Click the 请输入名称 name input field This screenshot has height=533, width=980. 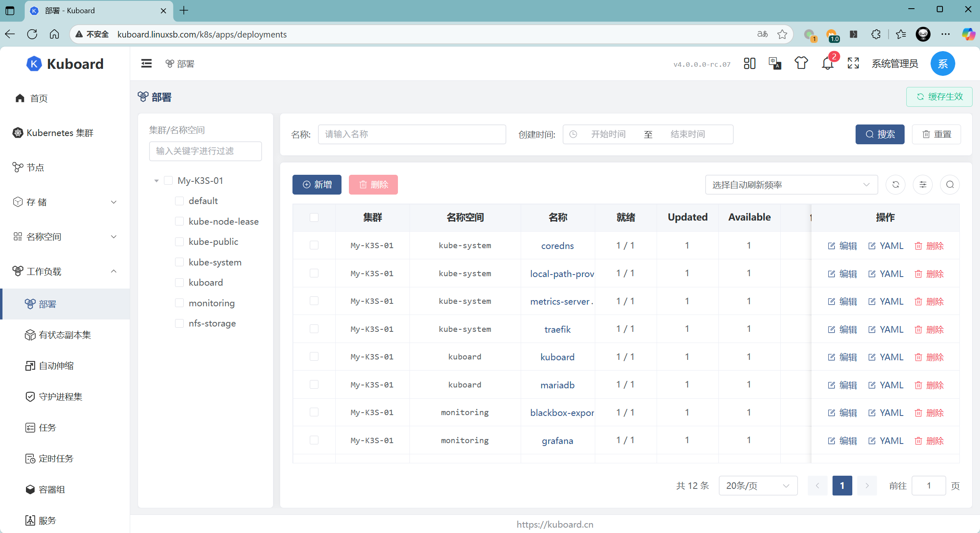click(x=412, y=134)
